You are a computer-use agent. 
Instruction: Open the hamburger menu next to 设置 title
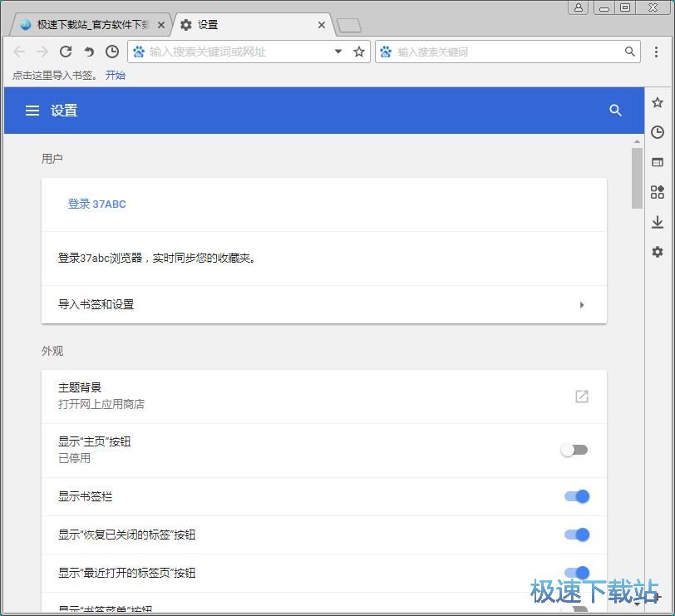(x=32, y=110)
